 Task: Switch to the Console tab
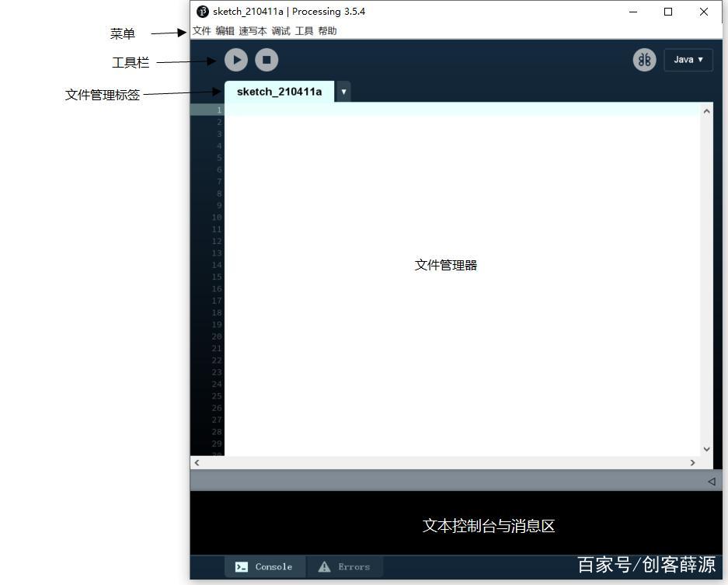(x=265, y=567)
